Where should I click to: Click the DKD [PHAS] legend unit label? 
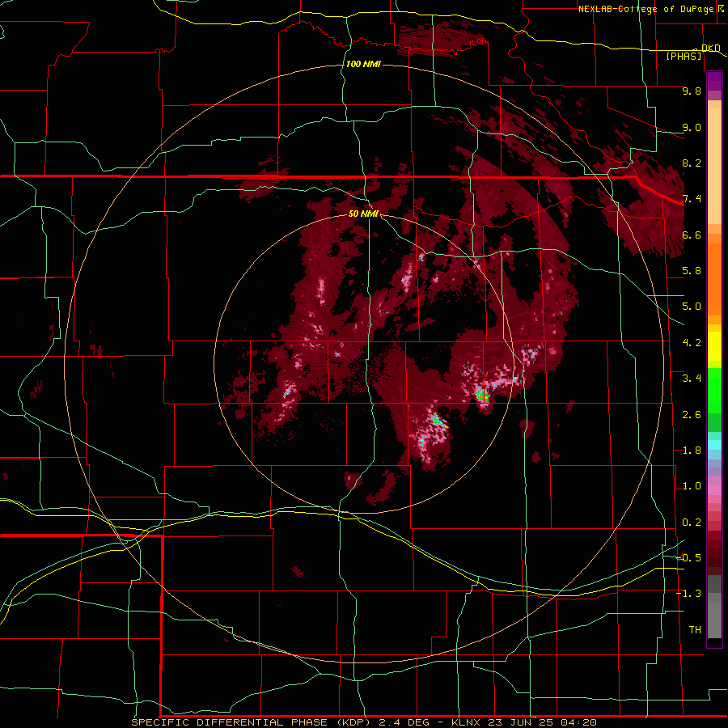(692, 53)
